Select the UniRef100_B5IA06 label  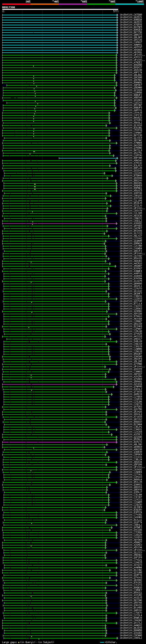131,231
